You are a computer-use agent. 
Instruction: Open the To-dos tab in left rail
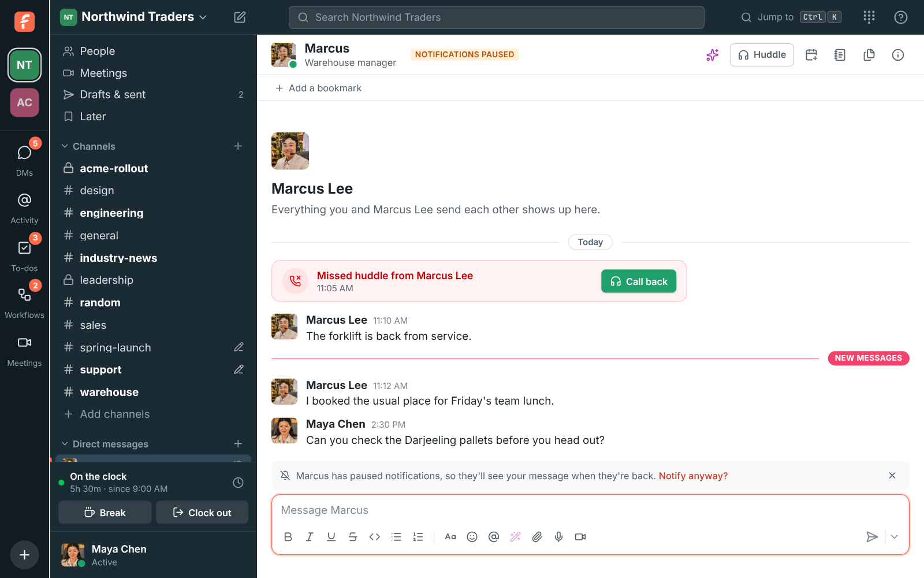coord(24,255)
